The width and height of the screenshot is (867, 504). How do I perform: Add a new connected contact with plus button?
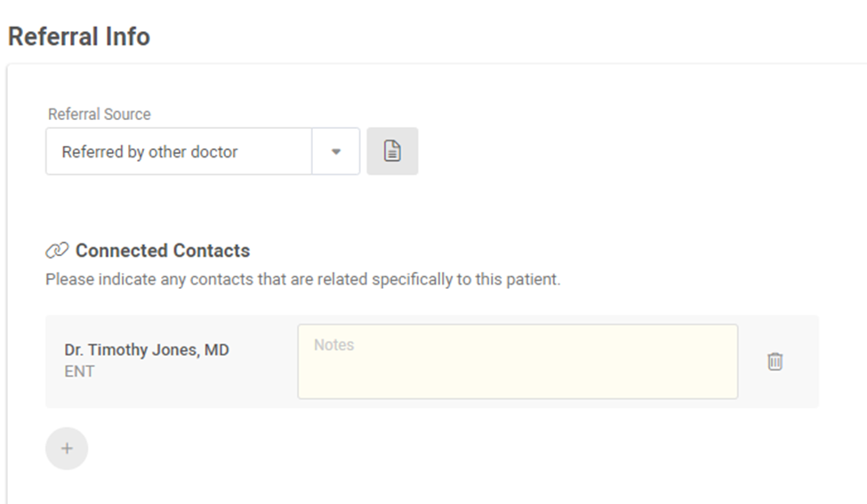(x=67, y=448)
